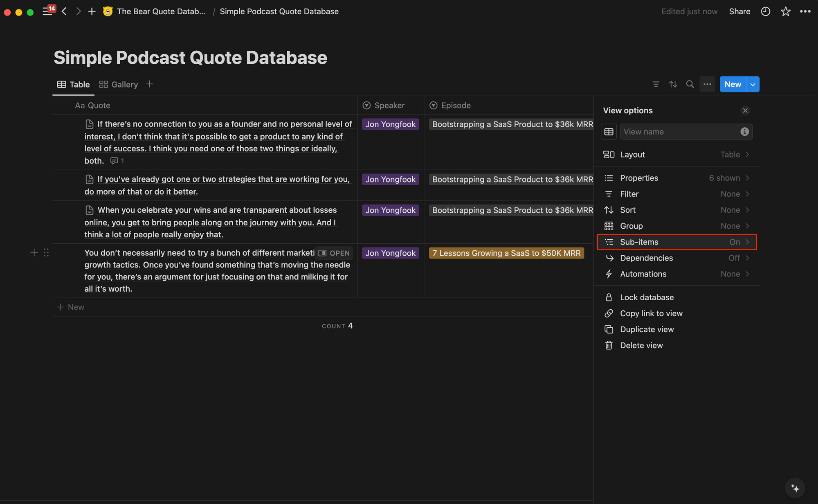
Task: Open search in the database toolbar
Action: click(x=690, y=84)
